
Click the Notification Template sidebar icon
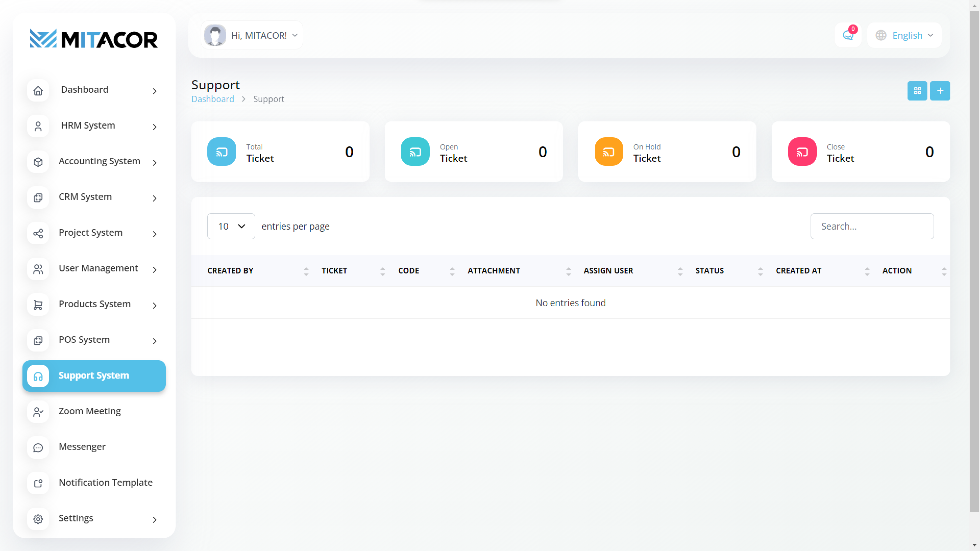pyautogui.click(x=38, y=483)
